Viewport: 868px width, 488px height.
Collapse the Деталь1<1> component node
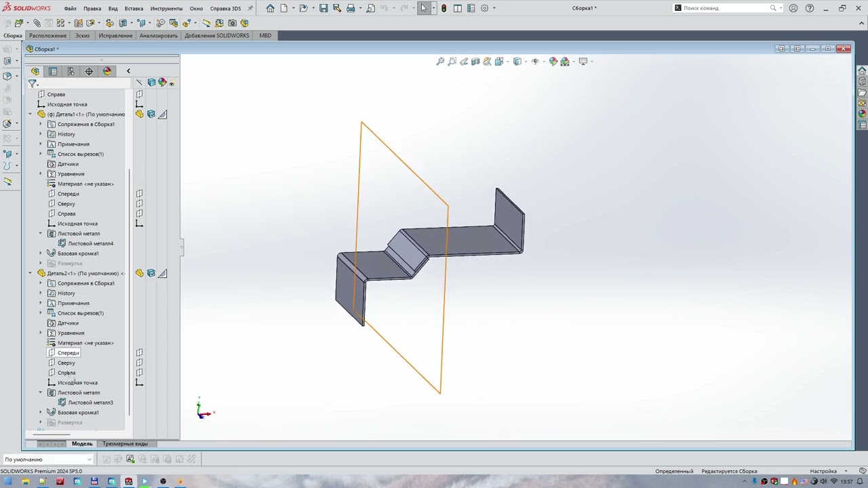(x=30, y=114)
